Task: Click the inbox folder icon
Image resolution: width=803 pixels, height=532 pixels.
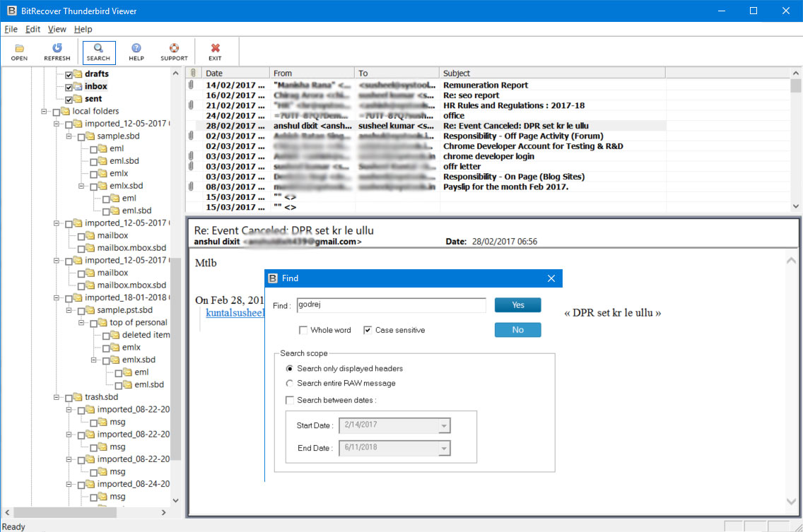Action: [77, 86]
